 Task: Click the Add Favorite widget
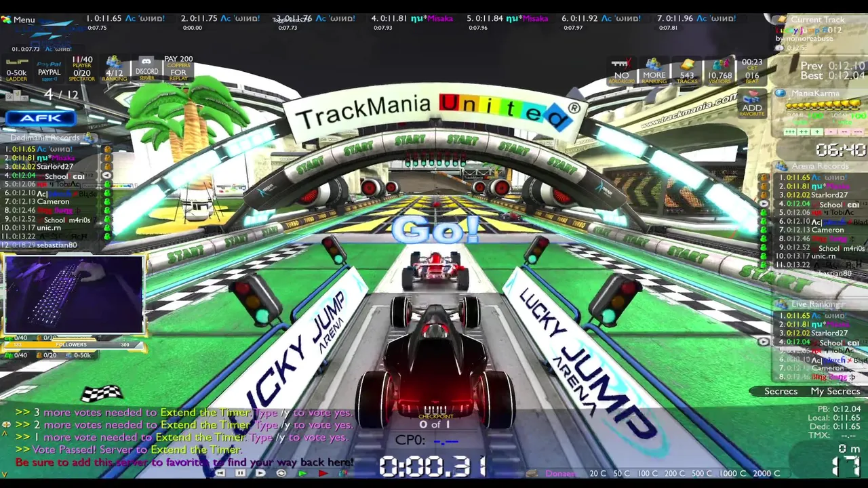click(x=751, y=103)
